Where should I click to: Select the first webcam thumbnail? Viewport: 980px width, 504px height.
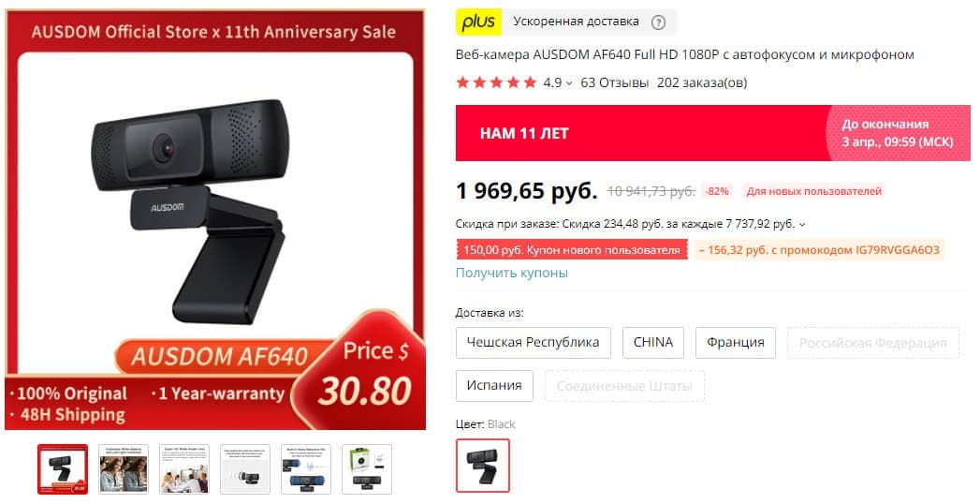click(x=63, y=469)
